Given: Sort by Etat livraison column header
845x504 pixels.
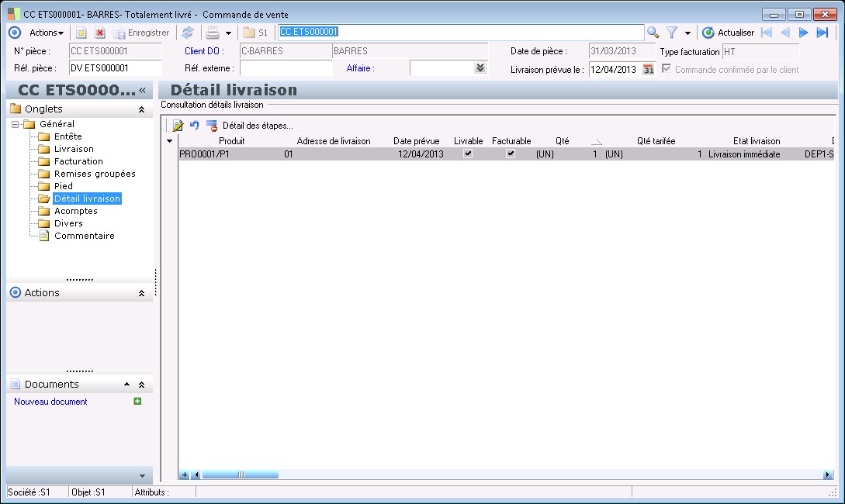Looking at the screenshot, I should pos(756,141).
